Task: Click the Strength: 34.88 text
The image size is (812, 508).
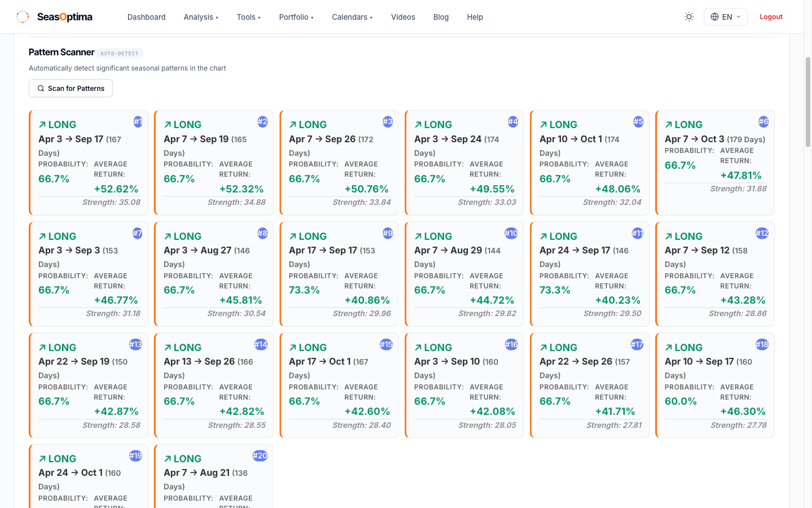Action: coord(236,202)
